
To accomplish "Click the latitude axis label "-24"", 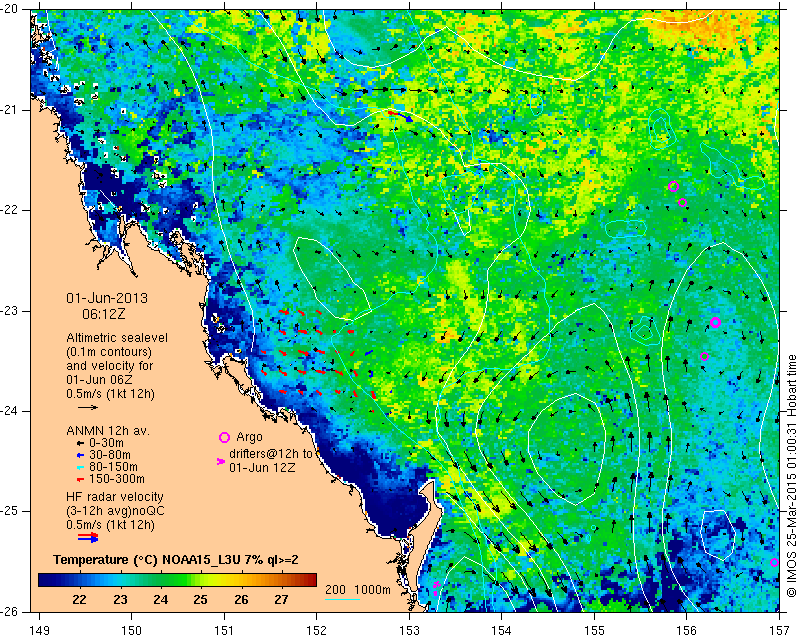I will [9, 411].
